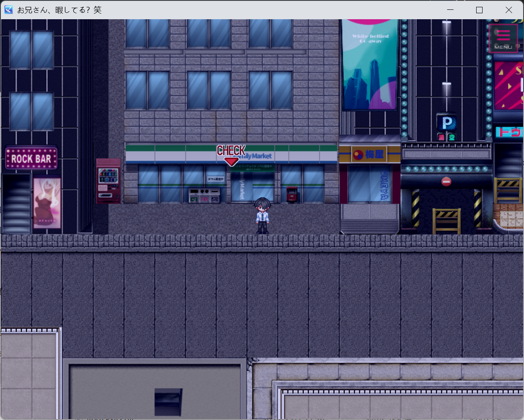Click the red no-entry sign
Viewport: 524px width, 420px height.
(446, 182)
